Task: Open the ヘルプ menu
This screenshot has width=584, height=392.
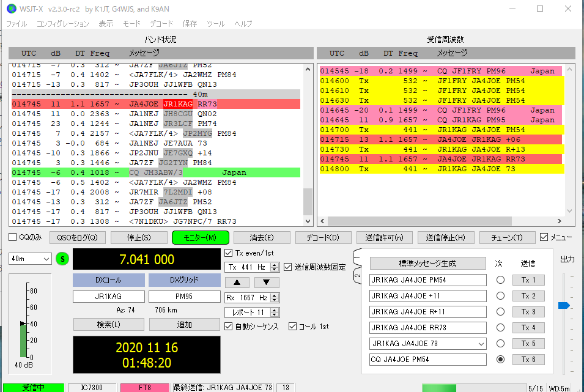Action: [243, 24]
